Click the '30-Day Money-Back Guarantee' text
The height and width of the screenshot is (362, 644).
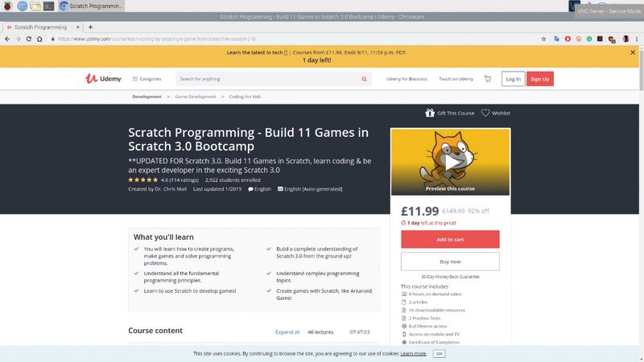point(450,277)
